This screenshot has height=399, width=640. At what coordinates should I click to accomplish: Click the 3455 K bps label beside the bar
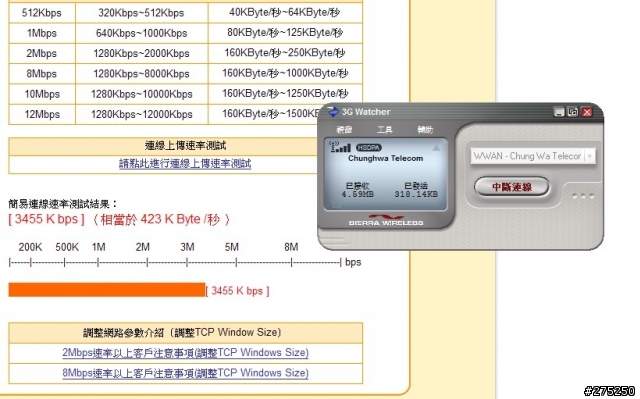pyautogui.click(x=237, y=291)
